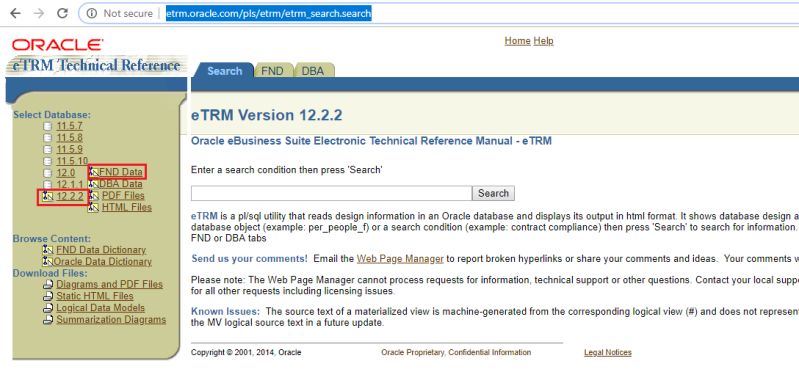Click the database icon beside 12.1.1
The height and width of the screenshot is (383, 799).
(x=47, y=184)
